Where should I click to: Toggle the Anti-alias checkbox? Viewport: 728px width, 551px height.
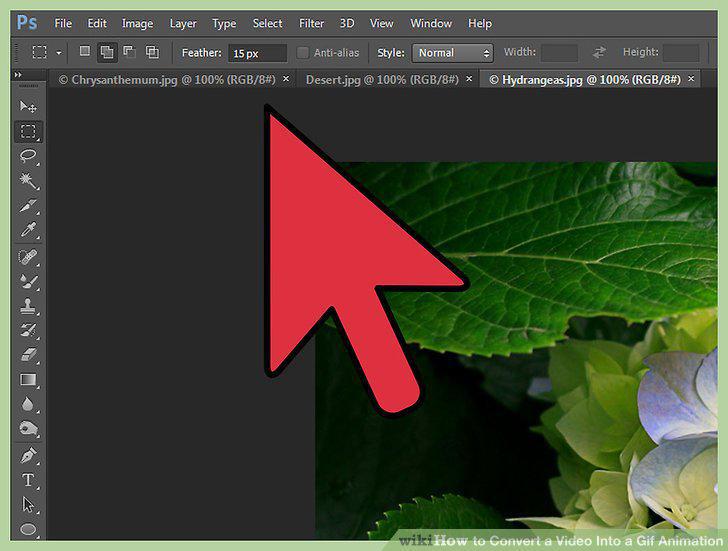(302, 53)
